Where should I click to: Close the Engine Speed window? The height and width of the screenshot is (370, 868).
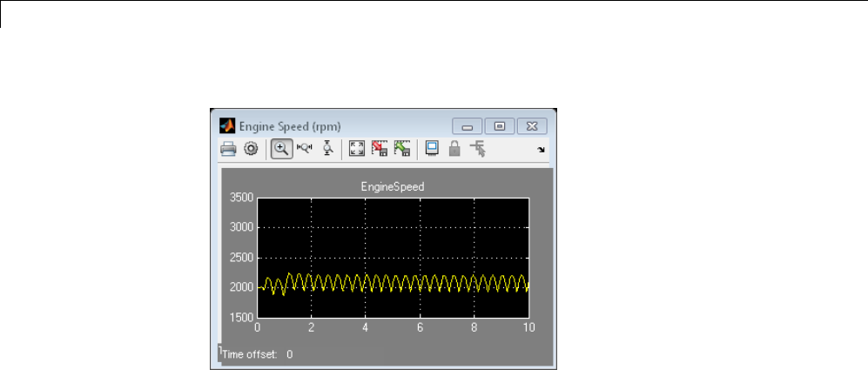point(533,126)
